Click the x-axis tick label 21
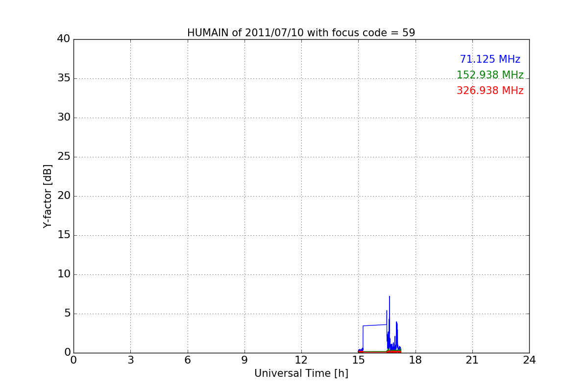 (472, 360)
